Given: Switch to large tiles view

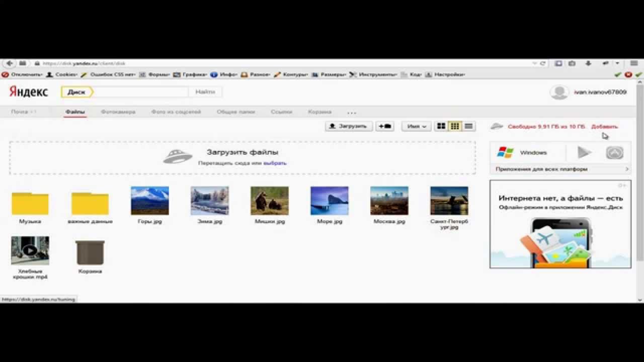Looking at the screenshot, I should pos(441,126).
